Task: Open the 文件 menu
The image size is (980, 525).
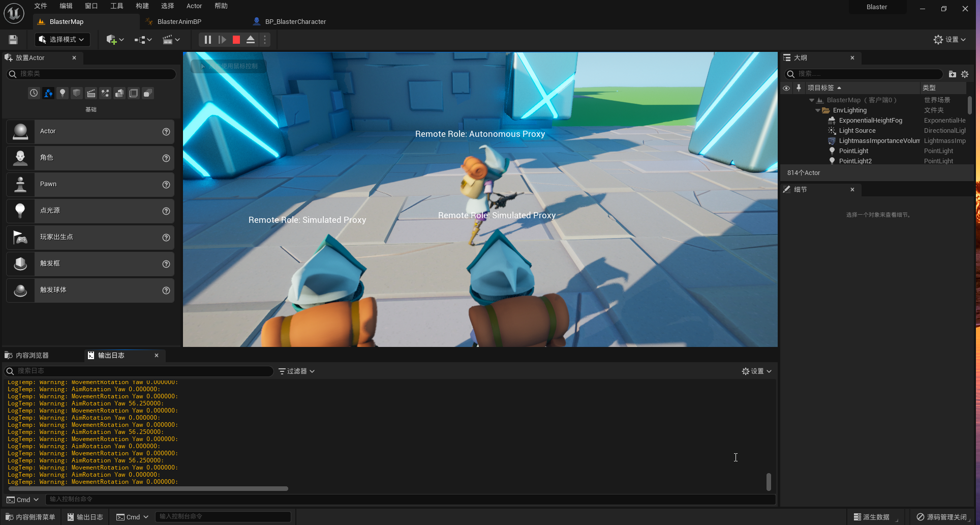Action: [41, 6]
